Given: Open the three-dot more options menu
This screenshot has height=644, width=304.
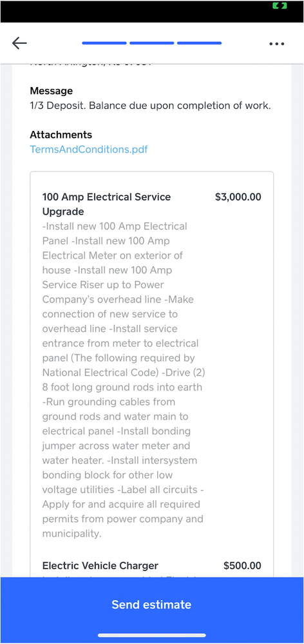Looking at the screenshot, I should pos(277,44).
